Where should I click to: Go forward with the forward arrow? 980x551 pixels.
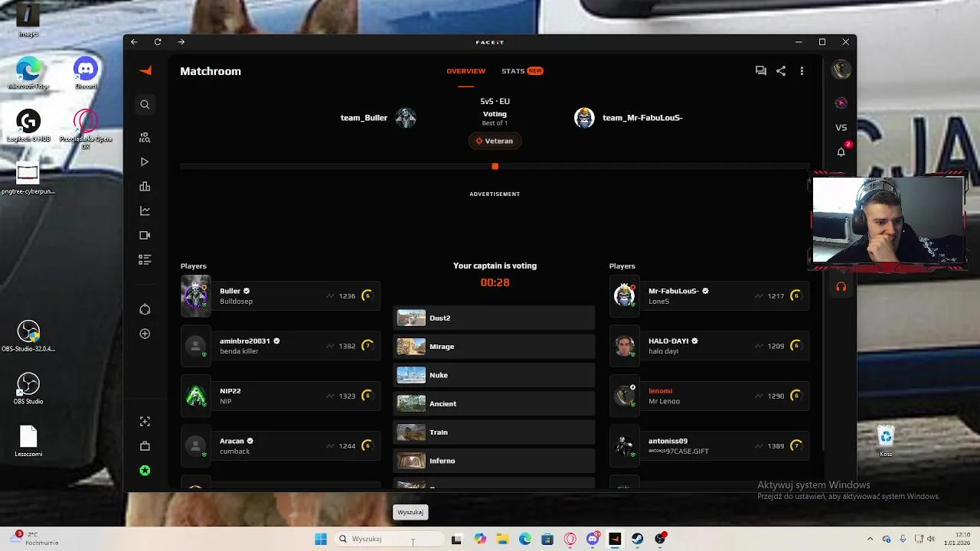181,41
